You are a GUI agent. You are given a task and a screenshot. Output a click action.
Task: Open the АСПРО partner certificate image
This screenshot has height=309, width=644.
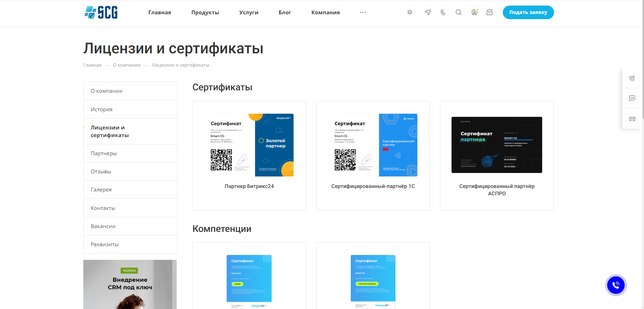click(497, 145)
